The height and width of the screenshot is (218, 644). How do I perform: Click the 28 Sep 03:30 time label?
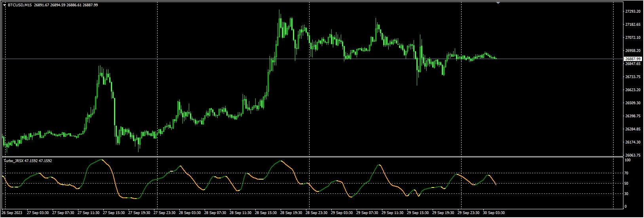coord(190,213)
